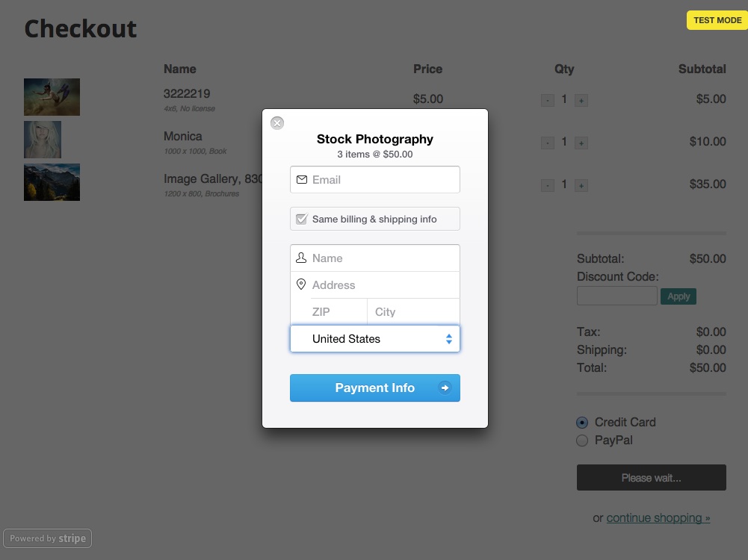
Task: Increase quantity of Image Gallery item
Action: tap(581, 185)
